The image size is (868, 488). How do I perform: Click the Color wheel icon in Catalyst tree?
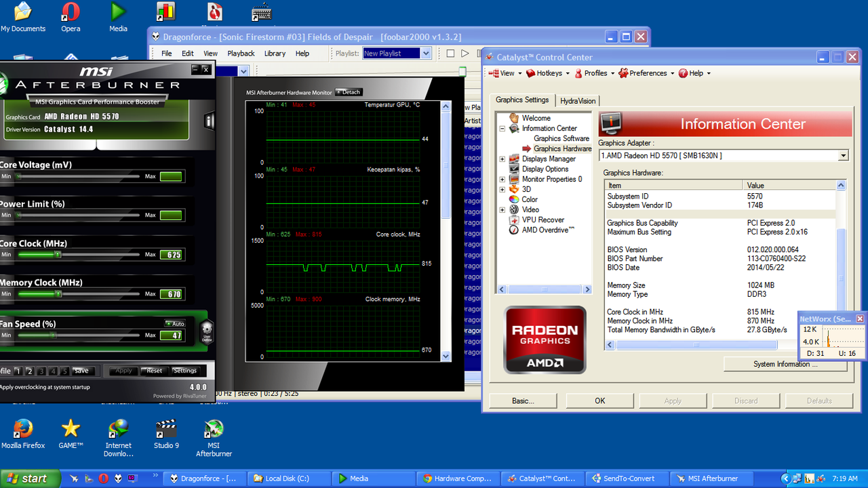point(514,199)
